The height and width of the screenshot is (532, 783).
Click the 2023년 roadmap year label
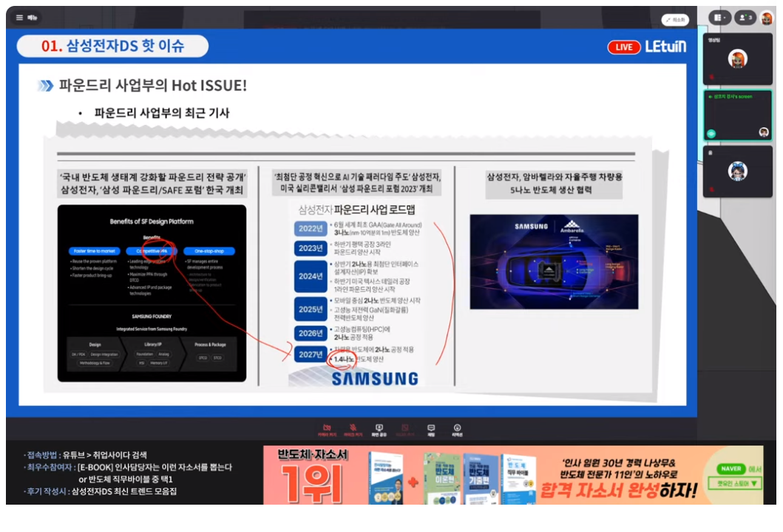coord(311,248)
